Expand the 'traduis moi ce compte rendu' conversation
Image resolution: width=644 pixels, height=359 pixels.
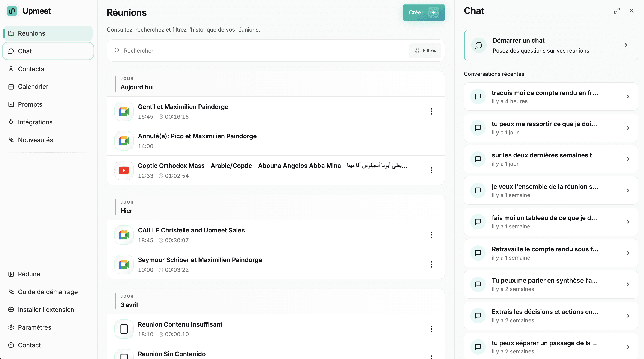(628, 97)
